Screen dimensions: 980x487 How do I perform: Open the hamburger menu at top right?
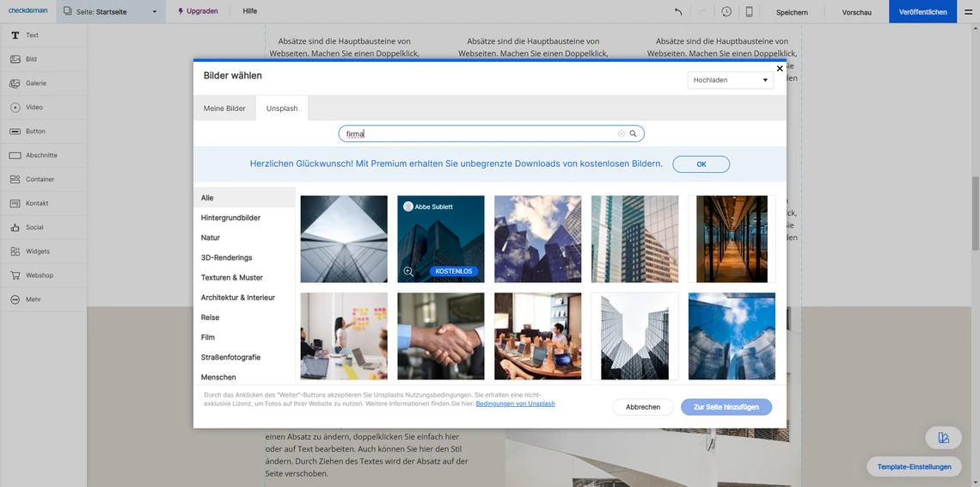click(x=968, y=12)
